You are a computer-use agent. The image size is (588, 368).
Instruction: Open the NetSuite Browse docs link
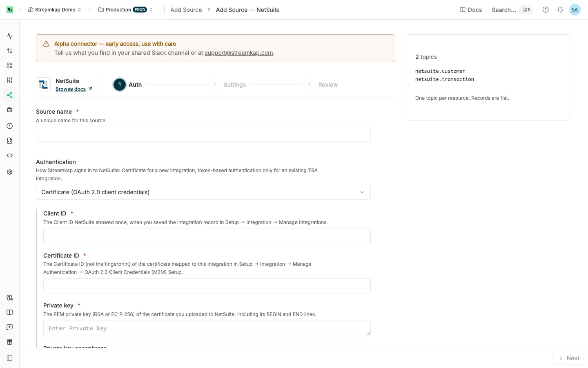coord(73,89)
